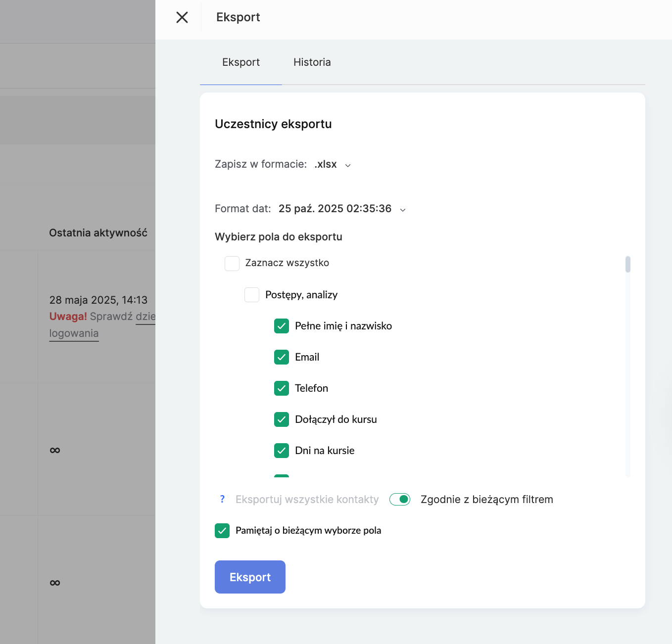Uncheck Dołączył do kursu checkbox
The width and height of the screenshot is (672, 644).
click(x=282, y=419)
